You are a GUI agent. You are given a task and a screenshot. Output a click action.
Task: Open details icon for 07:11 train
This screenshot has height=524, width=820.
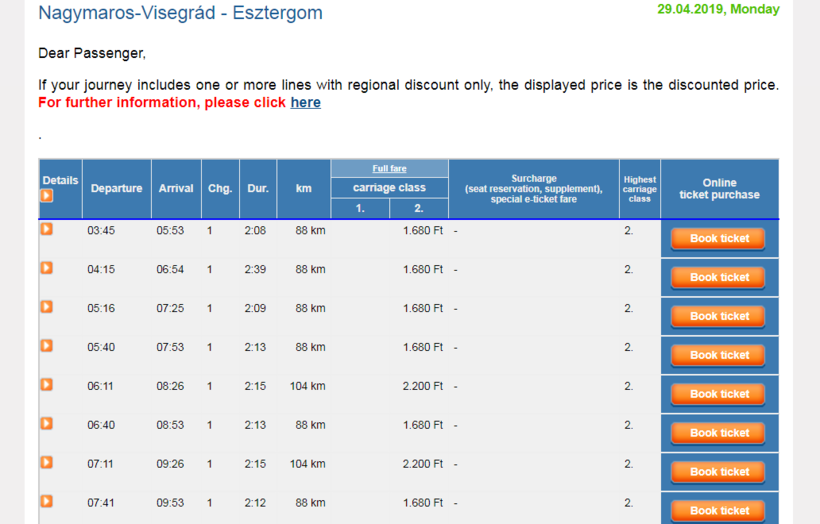tap(46, 463)
